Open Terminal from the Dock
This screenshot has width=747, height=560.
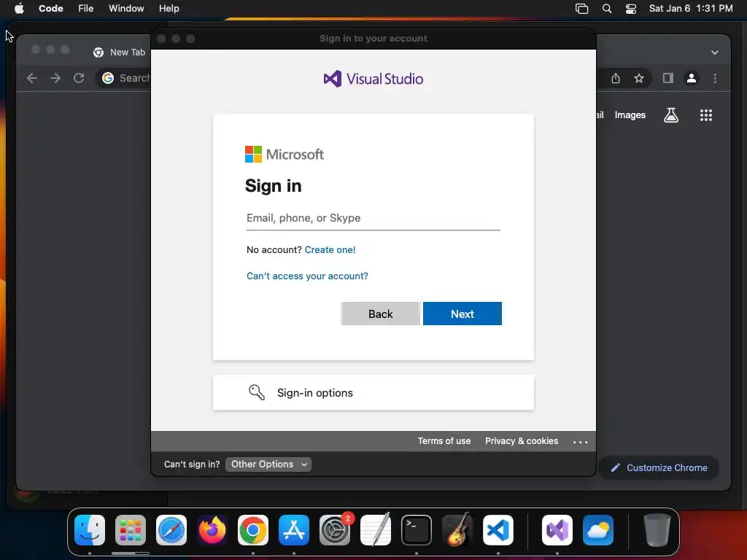point(417,530)
